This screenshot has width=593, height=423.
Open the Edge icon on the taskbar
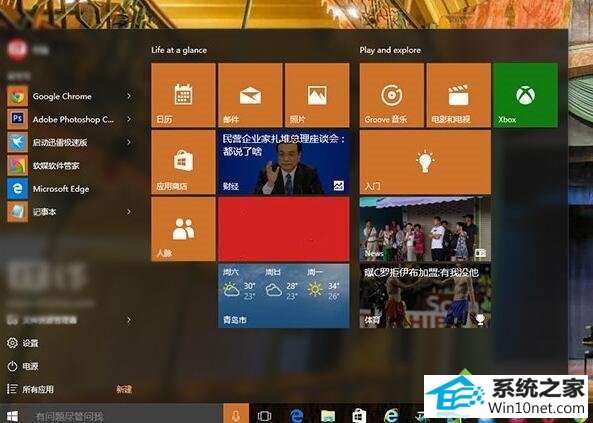[297, 416]
